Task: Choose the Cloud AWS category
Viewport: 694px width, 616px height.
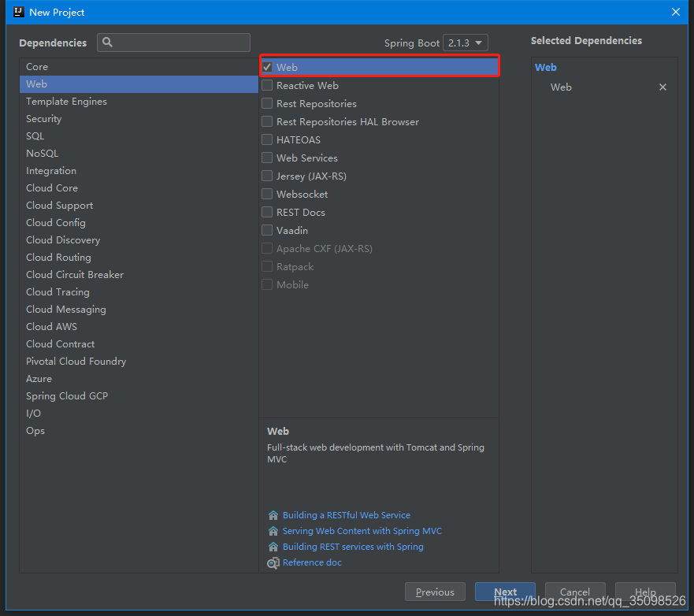Action: [x=139, y=327]
